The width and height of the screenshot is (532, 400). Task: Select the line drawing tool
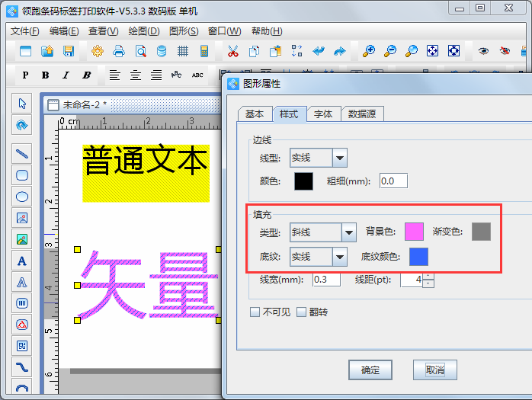22,154
